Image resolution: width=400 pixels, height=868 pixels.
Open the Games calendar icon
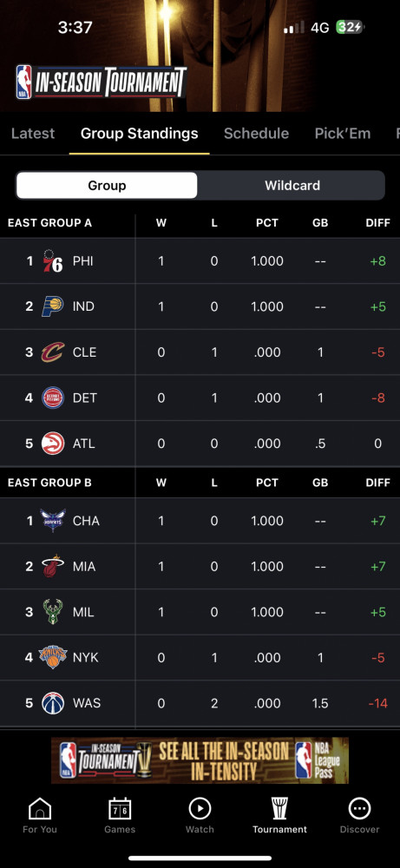tap(120, 809)
